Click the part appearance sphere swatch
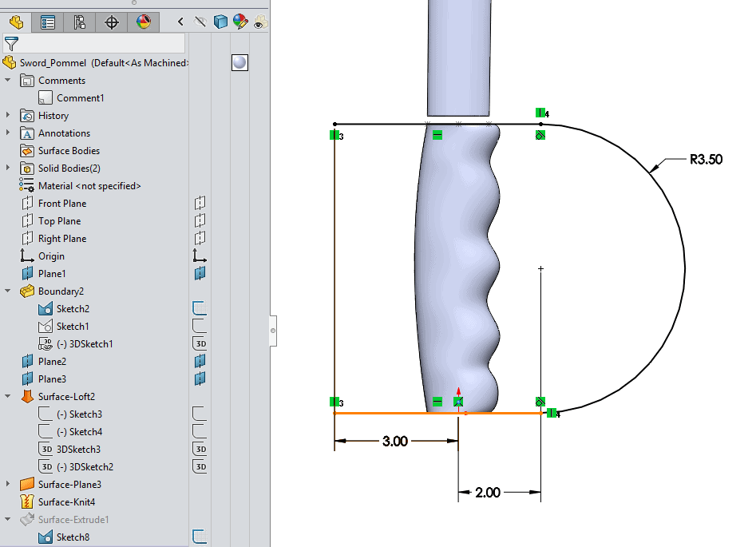 [239, 62]
